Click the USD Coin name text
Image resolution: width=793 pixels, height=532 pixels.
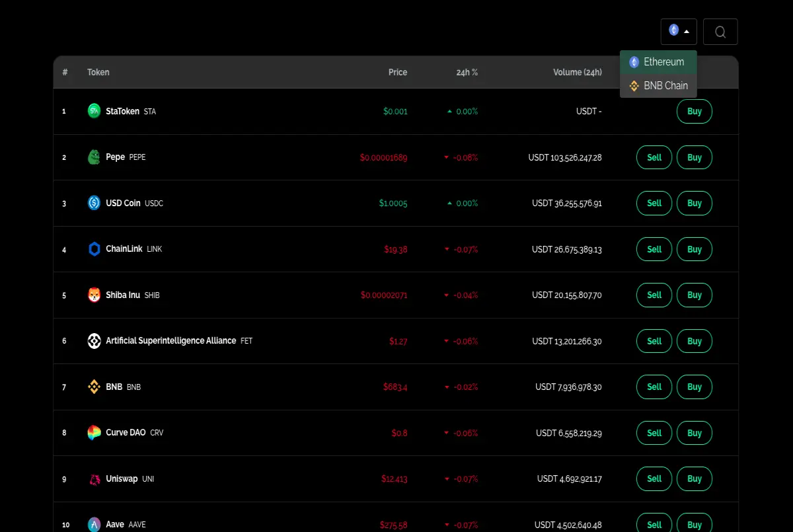pyautogui.click(x=123, y=203)
